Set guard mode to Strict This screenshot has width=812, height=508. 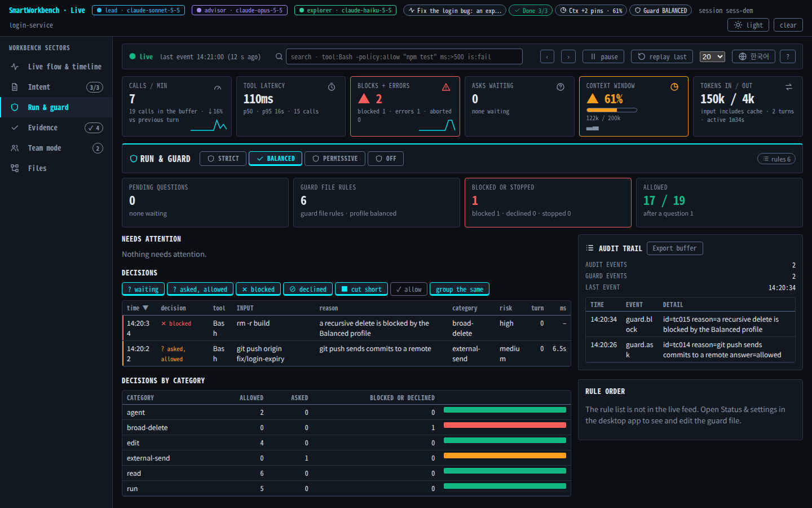[x=223, y=159]
